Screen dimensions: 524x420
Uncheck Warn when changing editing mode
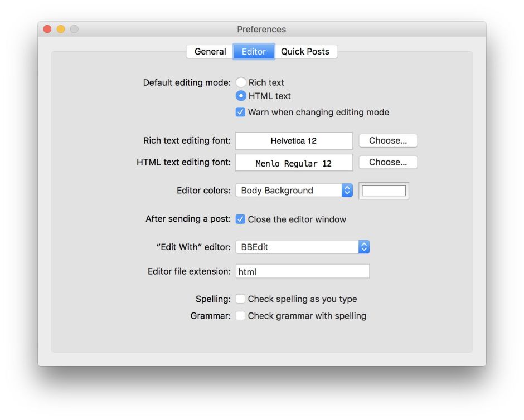240,112
